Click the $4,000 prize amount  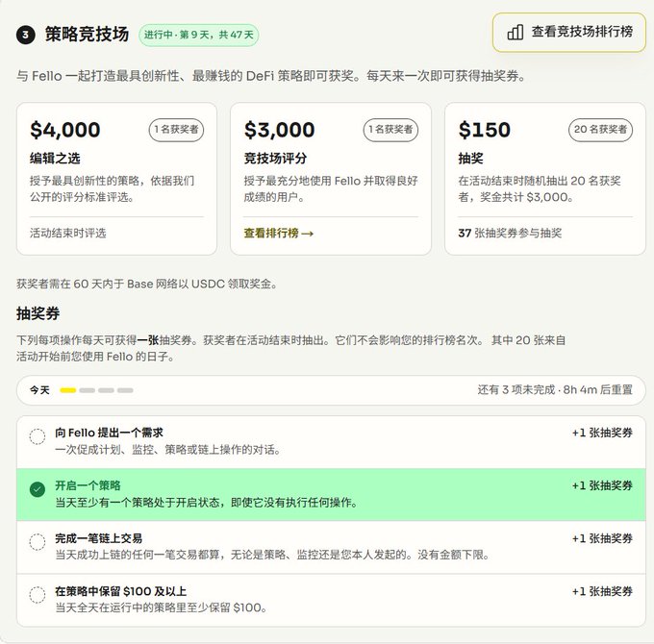(65, 130)
